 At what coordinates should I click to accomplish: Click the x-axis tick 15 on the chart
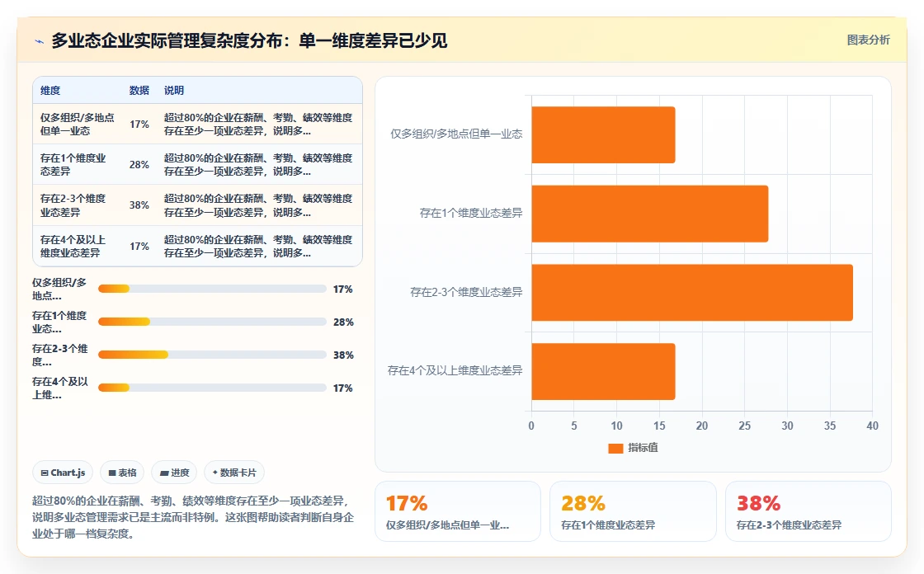pyautogui.click(x=659, y=426)
